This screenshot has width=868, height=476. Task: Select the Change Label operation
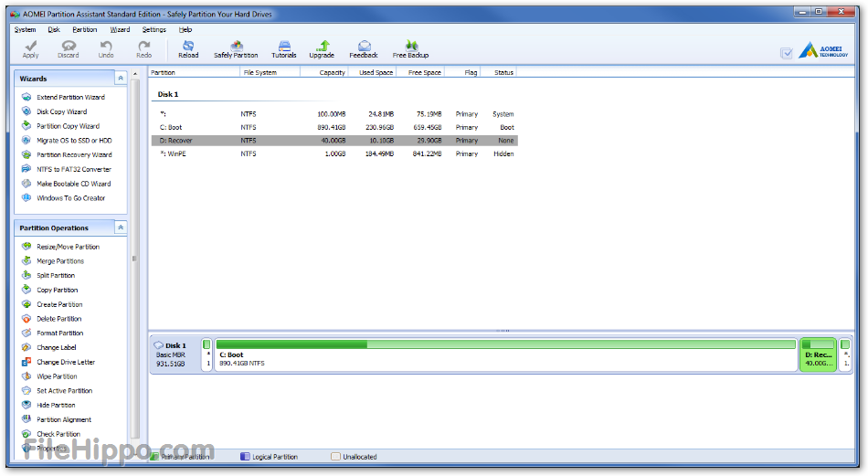(x=56, y=347)
